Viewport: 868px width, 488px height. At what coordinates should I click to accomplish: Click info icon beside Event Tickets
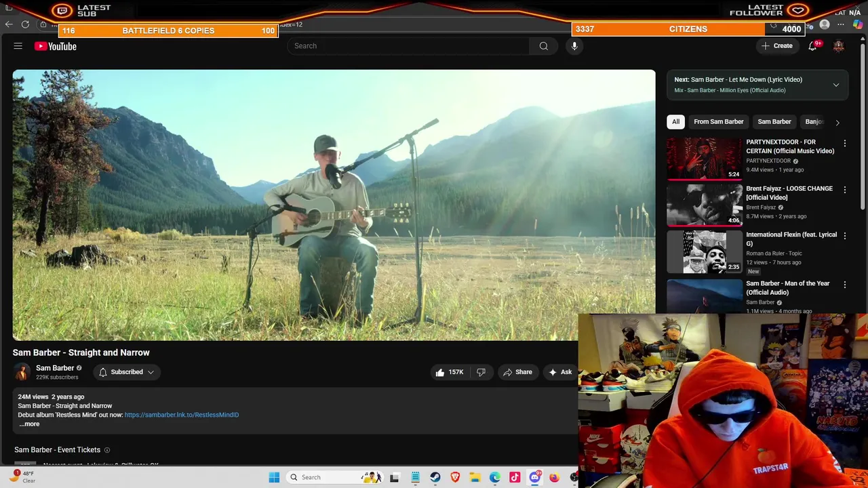click(106, 450)
